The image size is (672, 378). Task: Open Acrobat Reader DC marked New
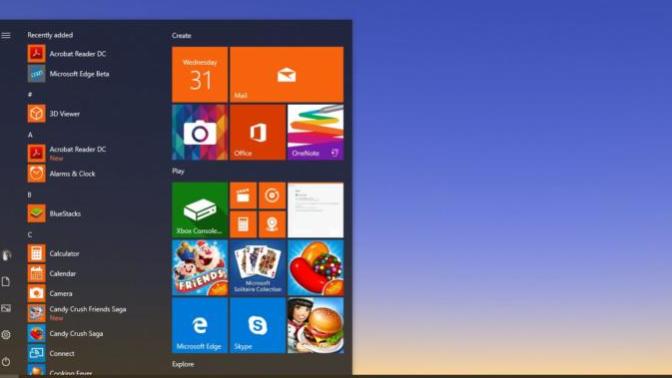pyautogui.click(x=67, y=153)
